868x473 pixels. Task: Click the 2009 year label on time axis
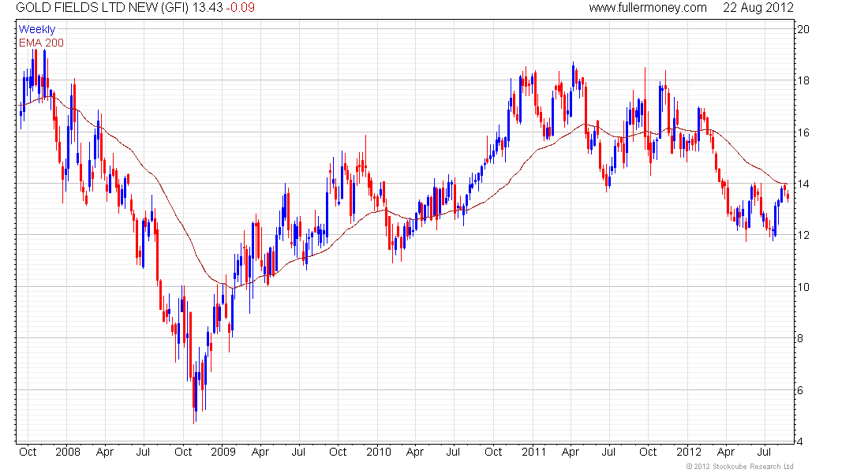tap(223, 453)
